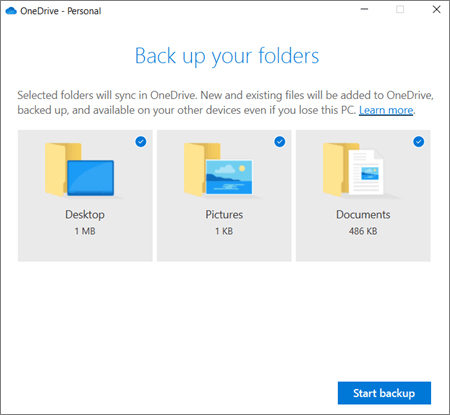Click the Desktop folder name label

(85, 215)
